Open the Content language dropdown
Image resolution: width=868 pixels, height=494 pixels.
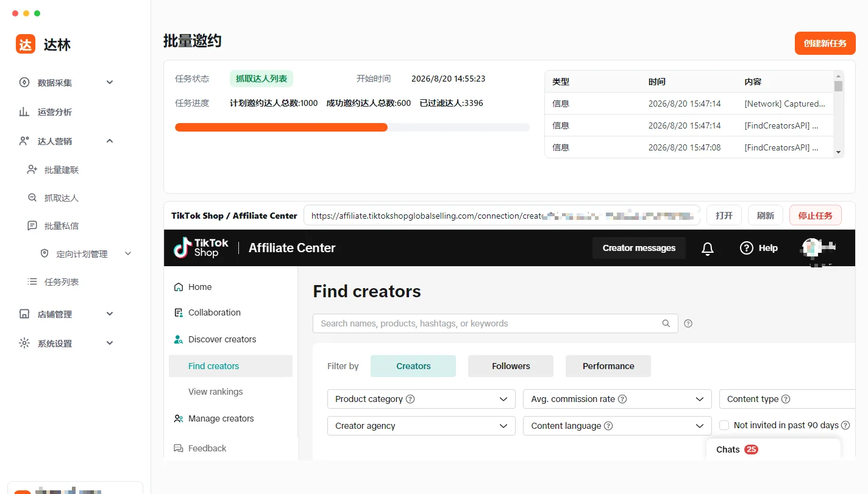point(617,426)
